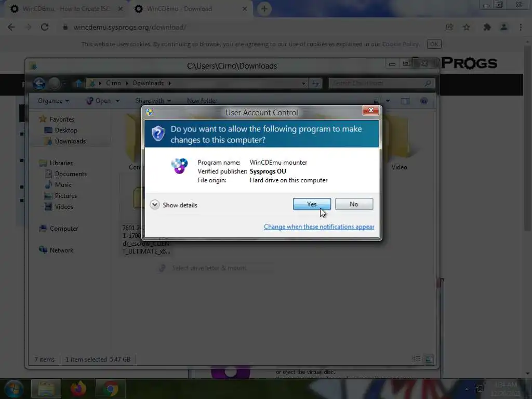Click the Chrome reload button
532x399 pixels.
click(x=45, y=27)
